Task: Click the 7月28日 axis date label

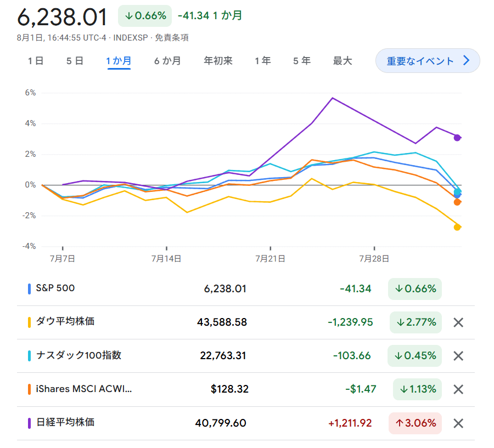Action: coord(374,259)
